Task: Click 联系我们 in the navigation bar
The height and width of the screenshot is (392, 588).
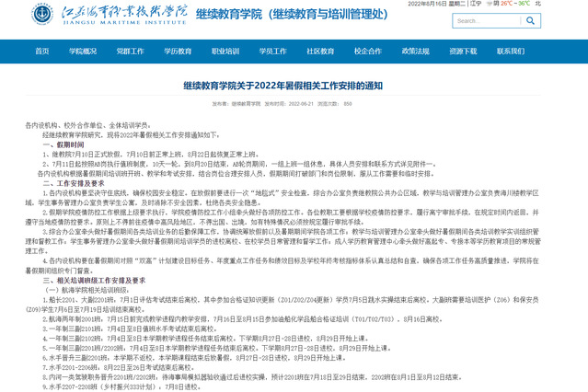Action: tap(511, 52)
